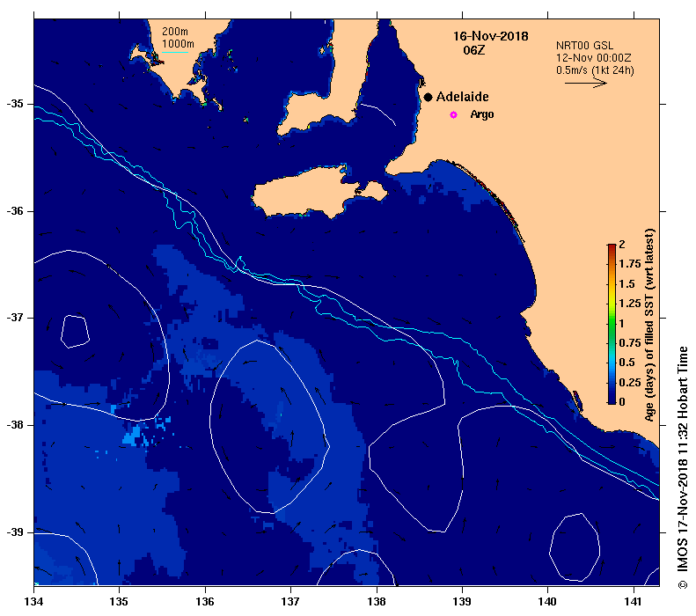Click the cyan 1000m contour legend line

[175, 53]
